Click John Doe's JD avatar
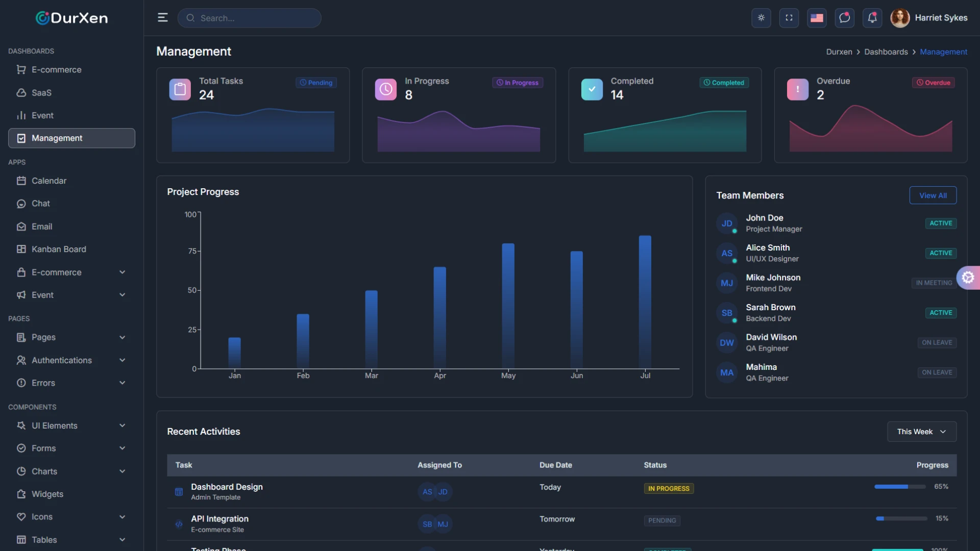The height and width of the screenshot is (551, 980). pyautogui.click(x=727, y=223)
